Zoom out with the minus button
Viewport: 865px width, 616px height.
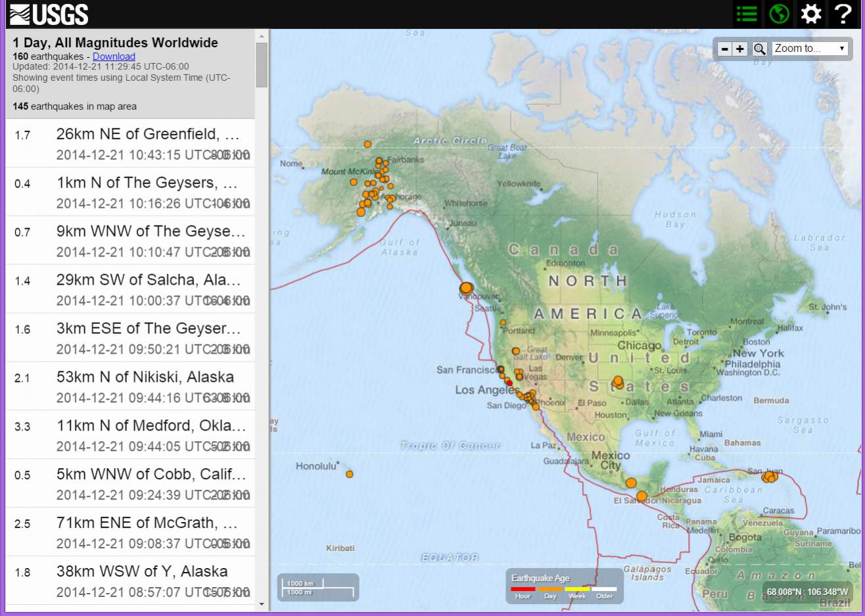724,49
